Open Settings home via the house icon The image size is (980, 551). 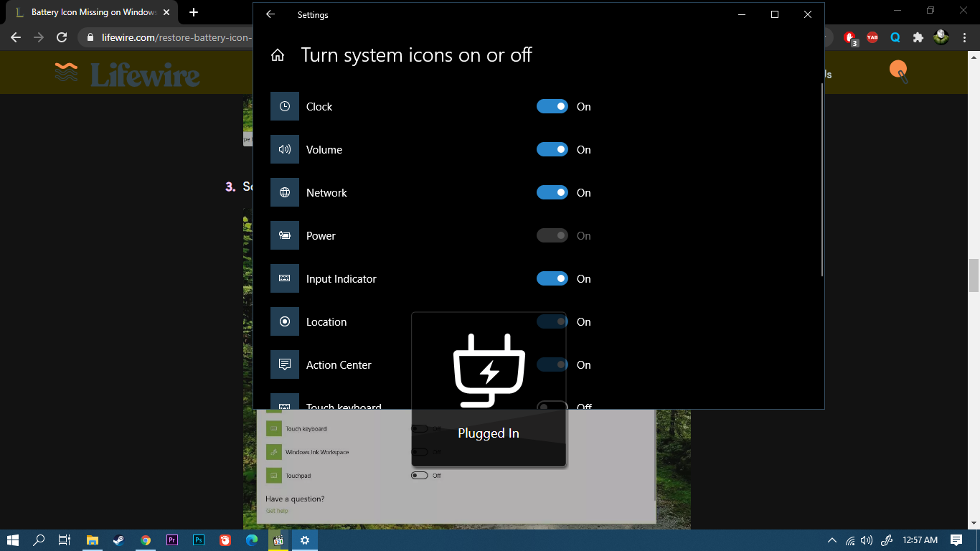278,55
